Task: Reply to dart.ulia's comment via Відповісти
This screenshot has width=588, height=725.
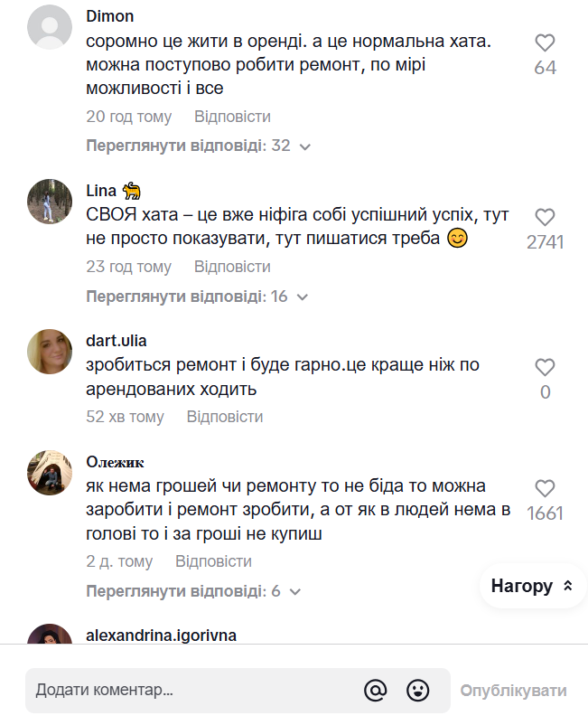Action: pyautogui.click(x=225, y=417)
